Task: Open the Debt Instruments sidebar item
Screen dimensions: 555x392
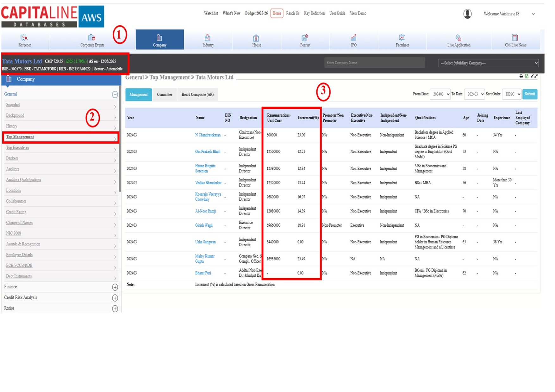Action: click(x=19, y=276)
